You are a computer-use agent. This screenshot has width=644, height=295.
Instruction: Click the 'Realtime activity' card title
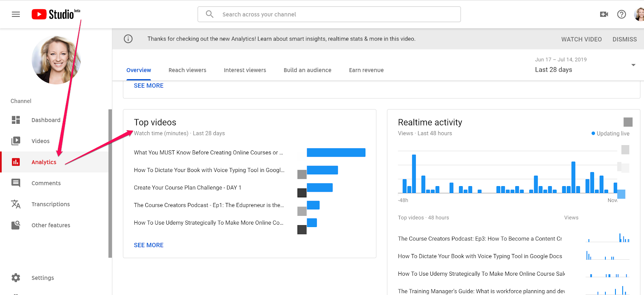tap(430, 122)
